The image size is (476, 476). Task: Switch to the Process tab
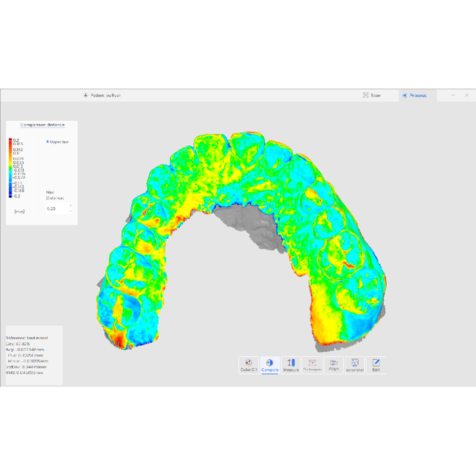pos(414,95)
